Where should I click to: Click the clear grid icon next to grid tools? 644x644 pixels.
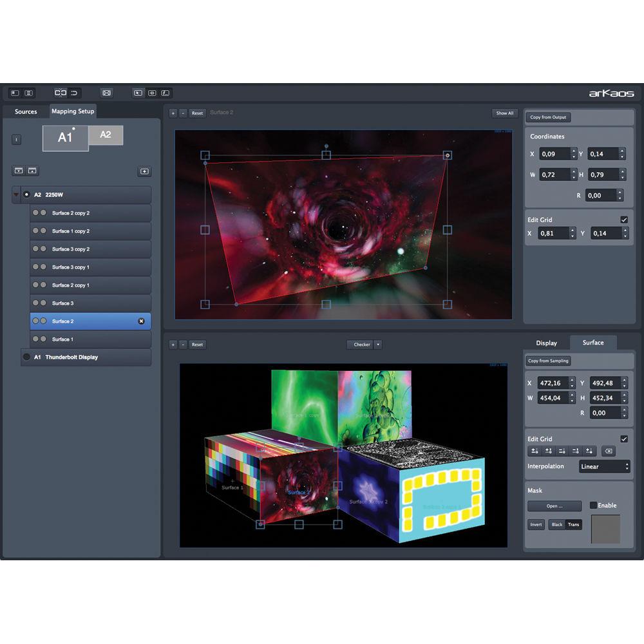(609, 451)
